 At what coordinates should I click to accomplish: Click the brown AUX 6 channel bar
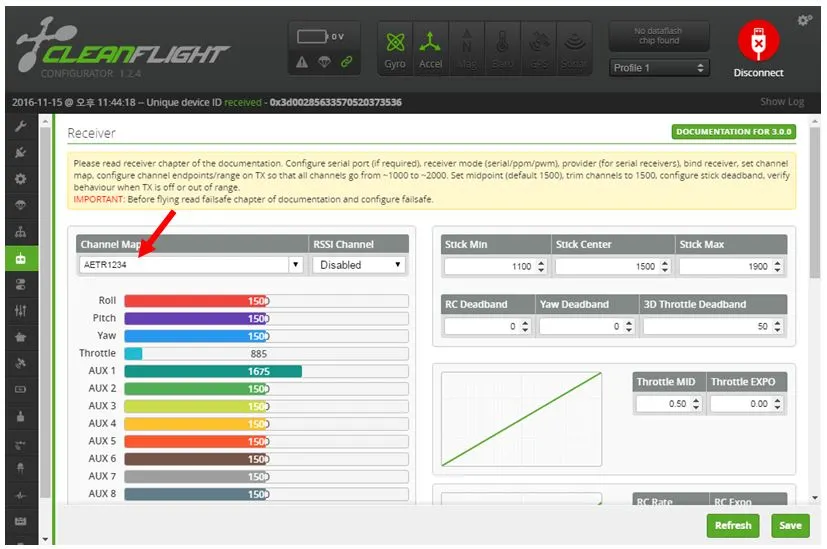(266, 459)
